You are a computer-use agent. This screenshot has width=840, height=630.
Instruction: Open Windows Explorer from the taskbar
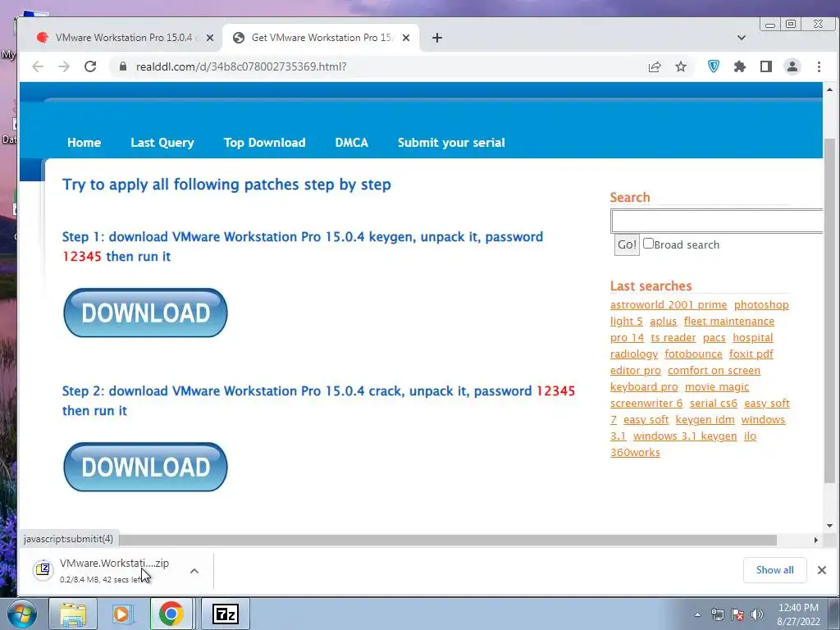click(73, 614)
